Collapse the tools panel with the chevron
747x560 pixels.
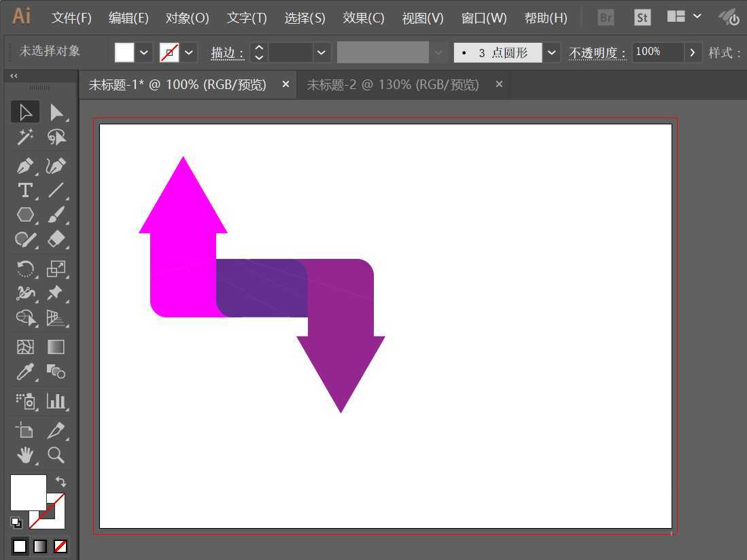[x=13, y=76]
